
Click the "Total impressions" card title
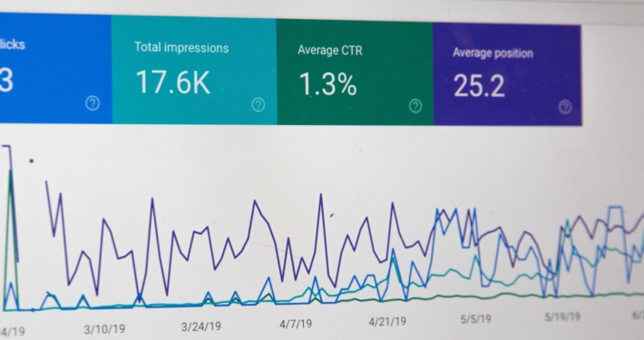click(181, 48)
